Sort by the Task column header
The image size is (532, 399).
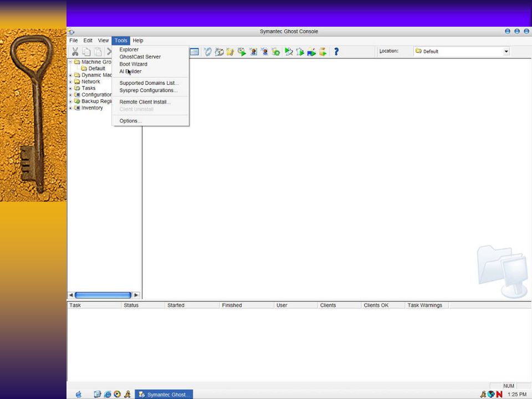tap(94, 305)
